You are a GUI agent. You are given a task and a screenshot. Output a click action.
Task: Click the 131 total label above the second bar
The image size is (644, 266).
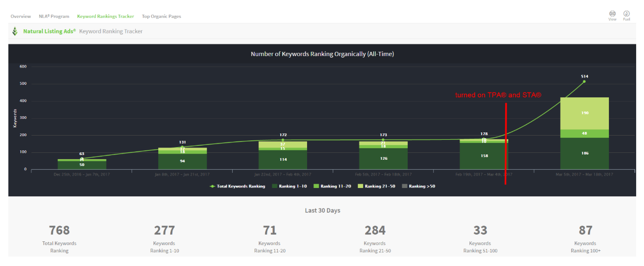coord(182,142)
